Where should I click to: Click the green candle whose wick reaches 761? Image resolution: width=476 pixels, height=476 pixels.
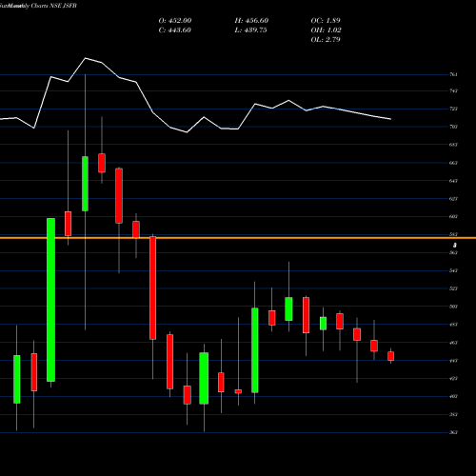(85, 184)
